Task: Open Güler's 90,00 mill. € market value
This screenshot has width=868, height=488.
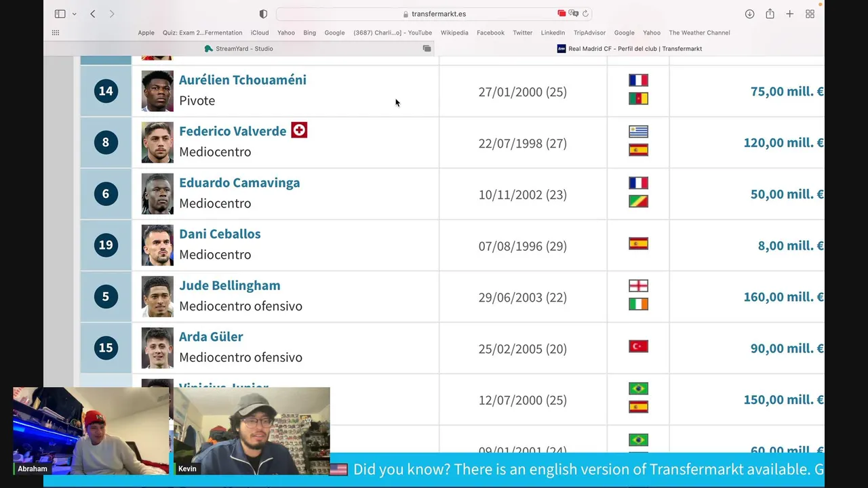Action: [x=787, y=348]
